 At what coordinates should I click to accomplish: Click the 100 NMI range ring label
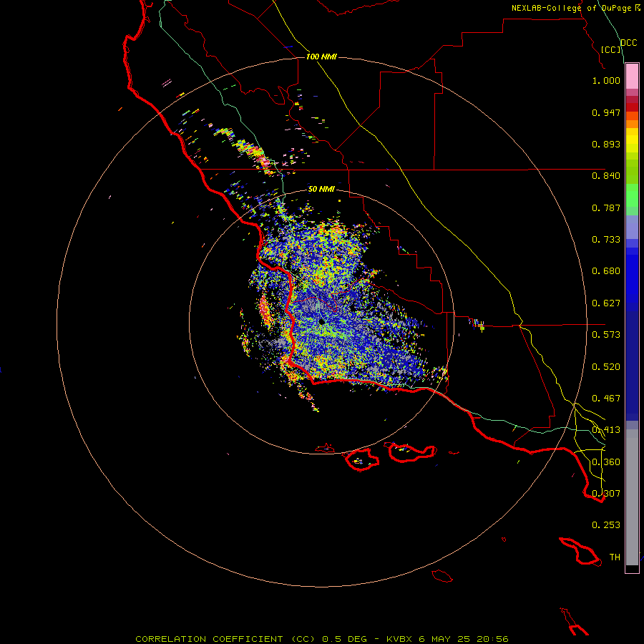pos(321,57)
